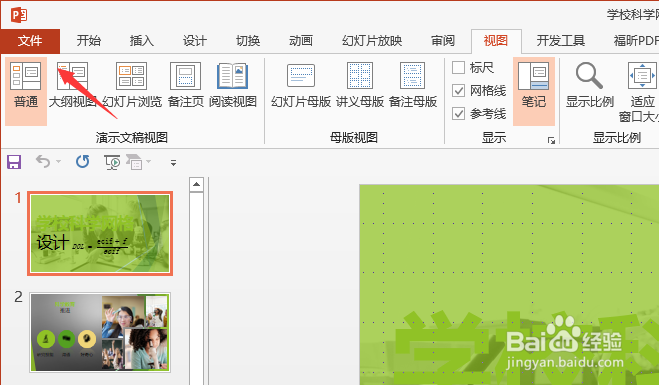659x385 pixels.
Task: Open the Review (审阅) tab
Action: [x=443, y=41]
